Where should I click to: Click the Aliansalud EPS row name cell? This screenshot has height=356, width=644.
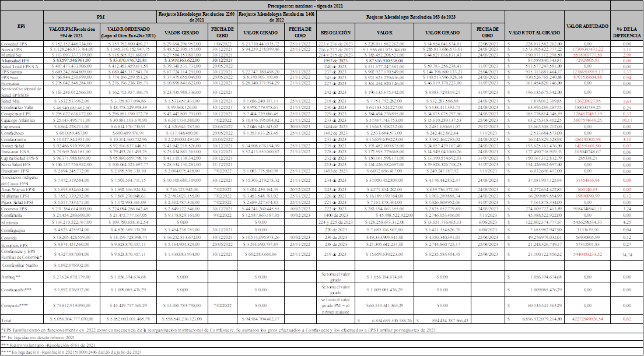[x=22, y=60]
